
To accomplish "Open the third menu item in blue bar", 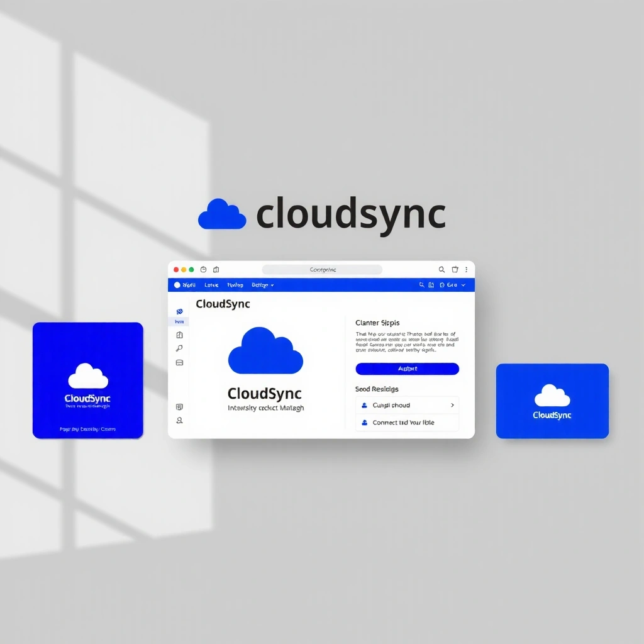I will click(x=235, y=285).
